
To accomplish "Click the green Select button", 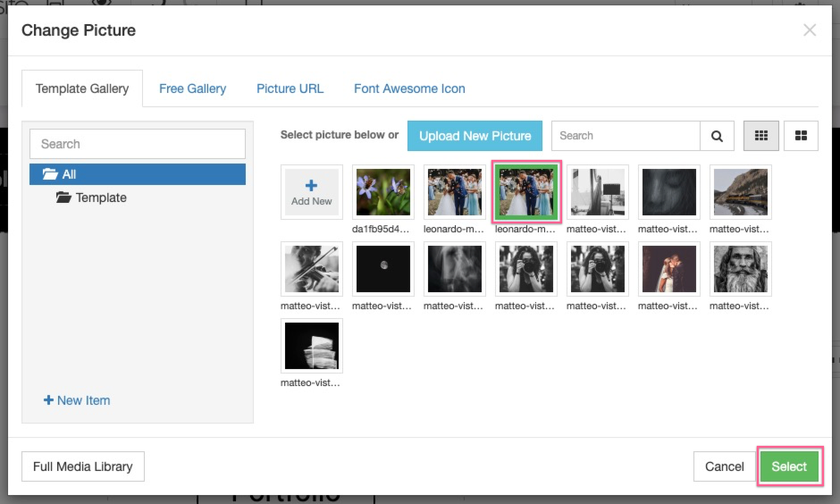I will (x=789, y=466).
